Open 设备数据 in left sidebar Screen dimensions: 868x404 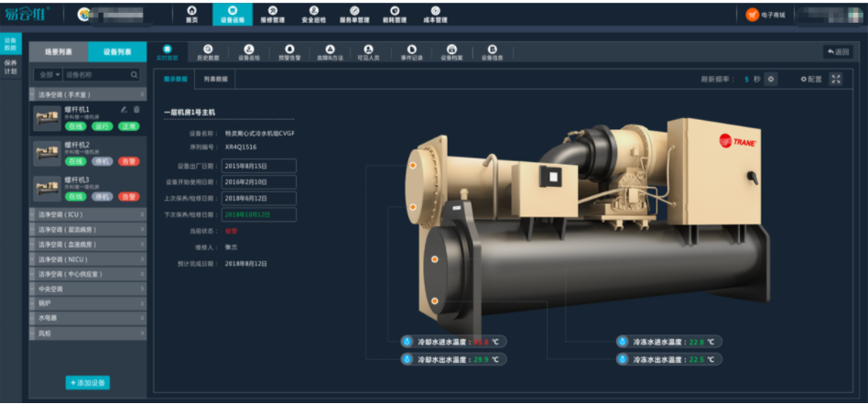point(10,44)
